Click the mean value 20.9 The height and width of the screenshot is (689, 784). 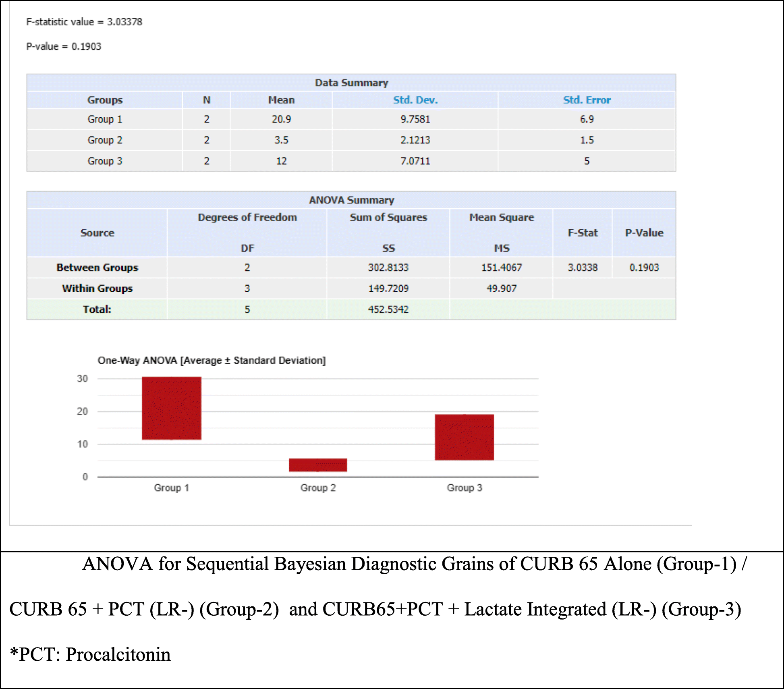coord(281,119)
